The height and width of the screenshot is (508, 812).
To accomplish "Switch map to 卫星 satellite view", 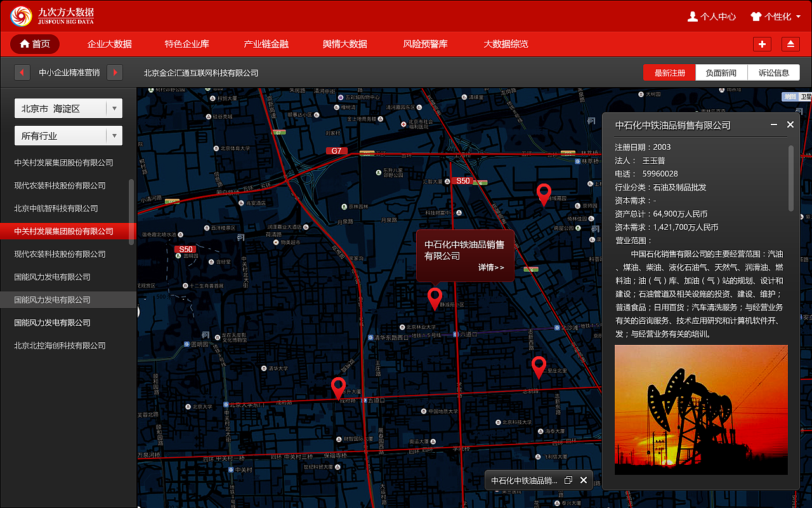I will [x=805, y=97].
